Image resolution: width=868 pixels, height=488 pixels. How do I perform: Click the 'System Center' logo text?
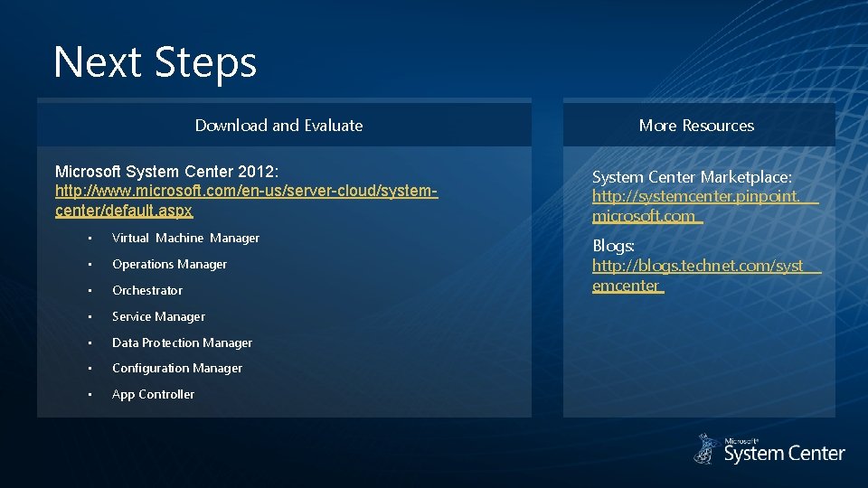(785, 453)
